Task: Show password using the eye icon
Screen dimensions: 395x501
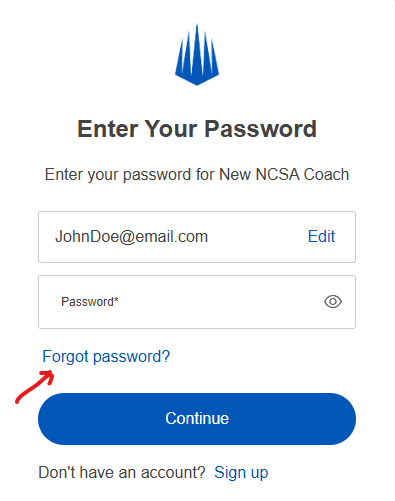Action: coord(333,302)
